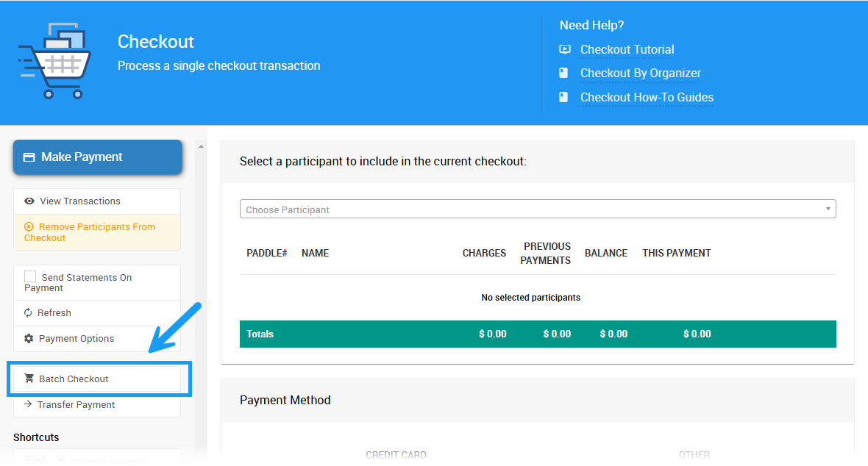The image size is (868, 466).
Task: Select the Transfer Payment menu item
Action: point(76,405)
